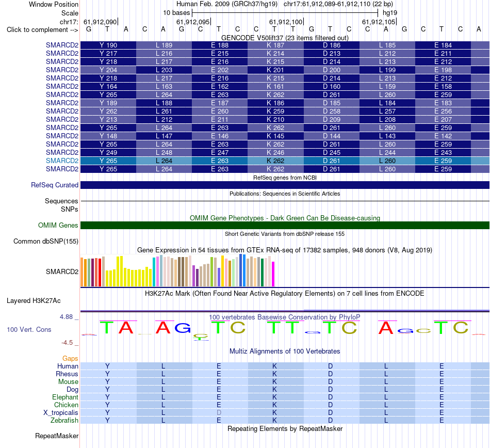
Task: Click the '61,912,095' position marker
Action: click(193, 22)
